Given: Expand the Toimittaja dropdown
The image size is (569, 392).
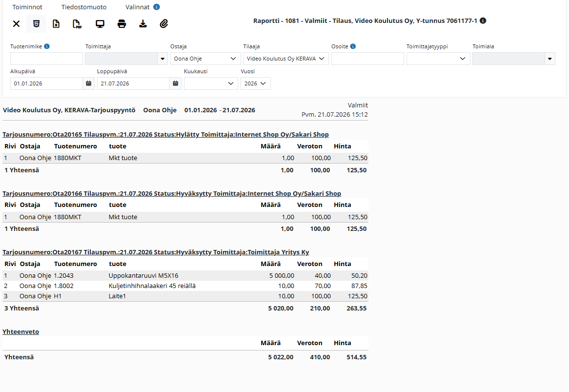Looking at the screenshot, I should [163, 59].
